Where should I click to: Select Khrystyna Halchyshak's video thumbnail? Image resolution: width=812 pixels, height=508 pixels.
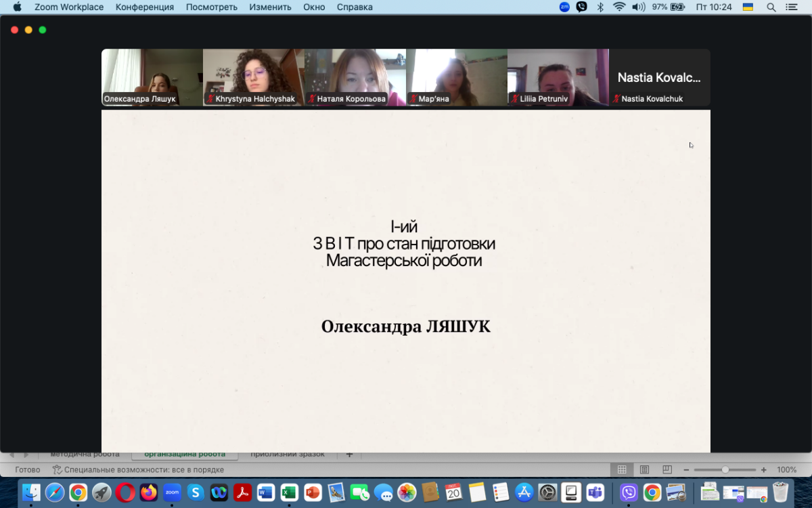(x=254, y=77)
